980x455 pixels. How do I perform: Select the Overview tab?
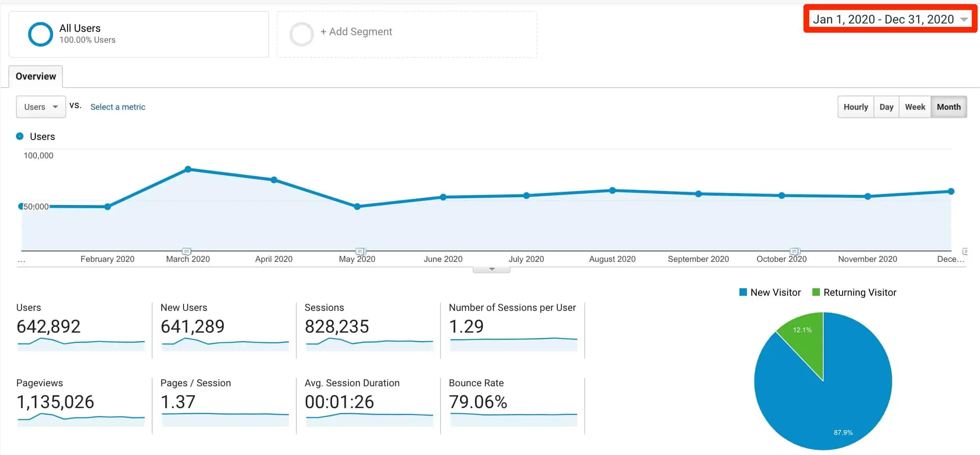coord(36,76)
